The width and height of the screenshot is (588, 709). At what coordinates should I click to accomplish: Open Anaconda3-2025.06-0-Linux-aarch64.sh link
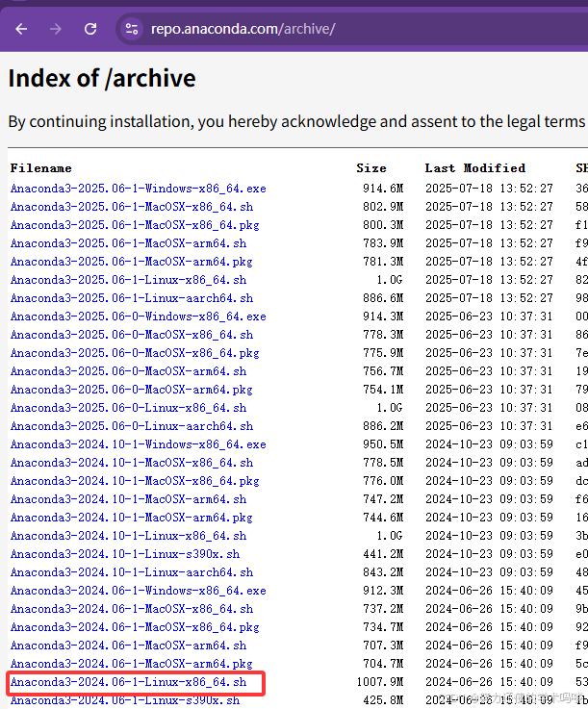[x=132, y=426]
